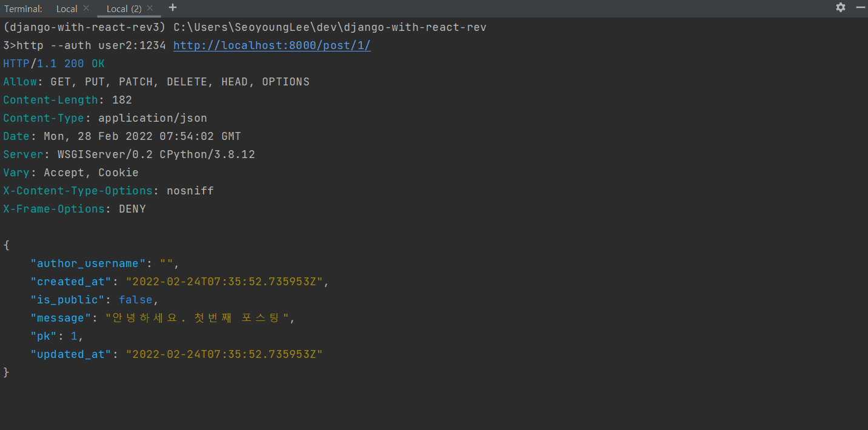Screen dimensions: 868x430
Task: Select the Local (2) terminal tab
Action: coord(124,8)
